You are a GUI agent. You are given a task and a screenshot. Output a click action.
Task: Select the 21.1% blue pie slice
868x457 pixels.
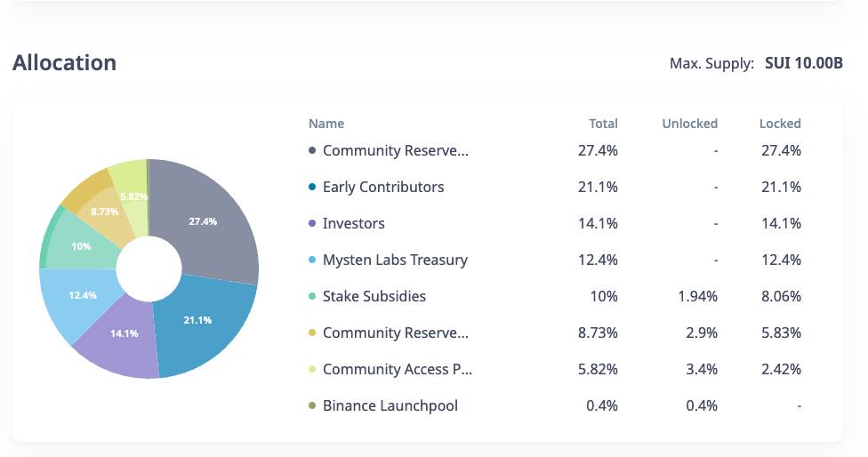(x=200, y=325)
